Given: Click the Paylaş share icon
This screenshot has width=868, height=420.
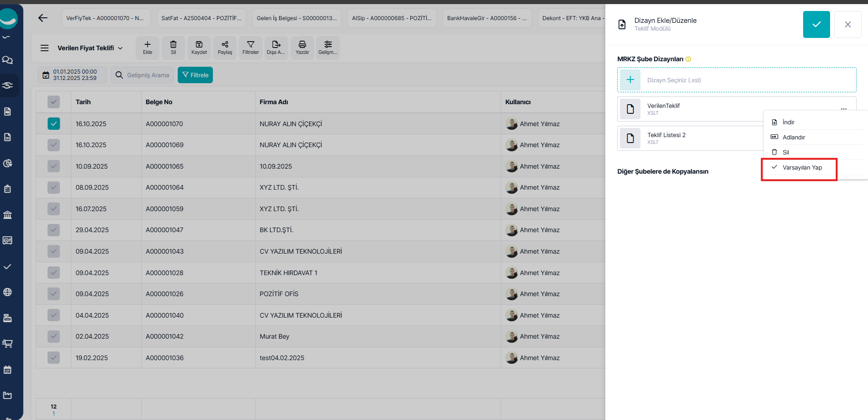Looking at the screenshot, I should [225, 48].
